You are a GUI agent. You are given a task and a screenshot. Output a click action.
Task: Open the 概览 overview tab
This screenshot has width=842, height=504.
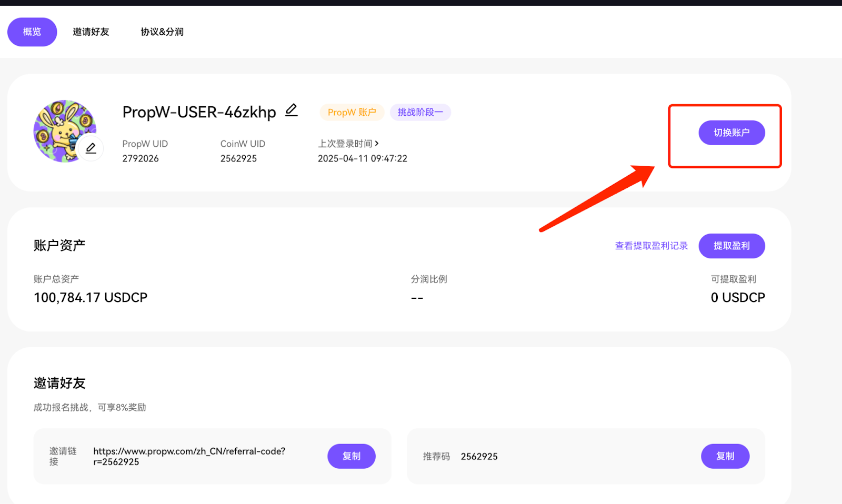[x=32, y=32]
